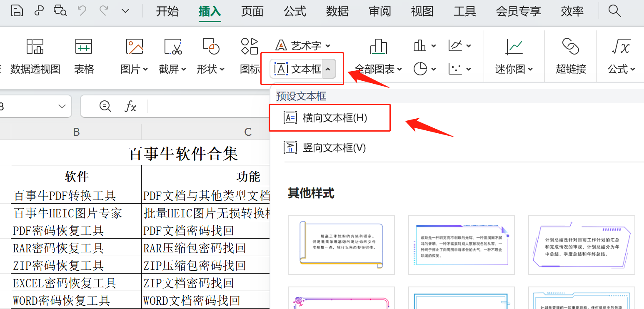Switch to the 开始 tab
This screenshot has height=309, width=644.
167,11
